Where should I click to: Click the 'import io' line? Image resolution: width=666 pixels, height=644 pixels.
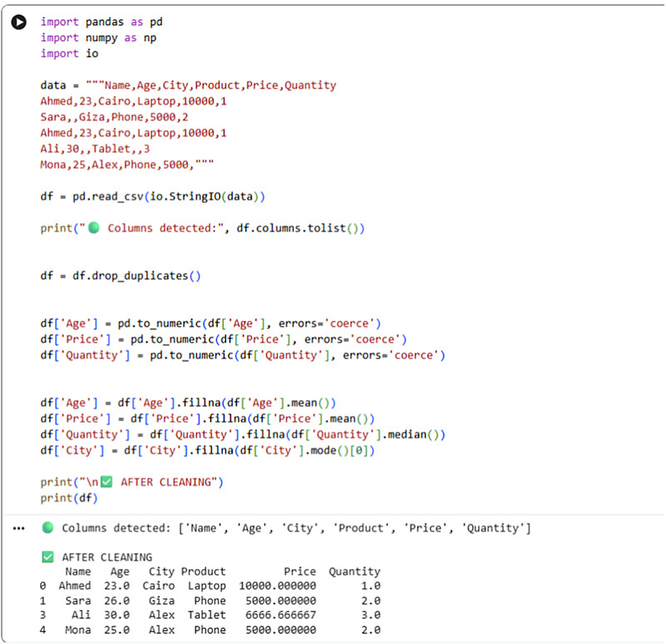pos(70,53)
